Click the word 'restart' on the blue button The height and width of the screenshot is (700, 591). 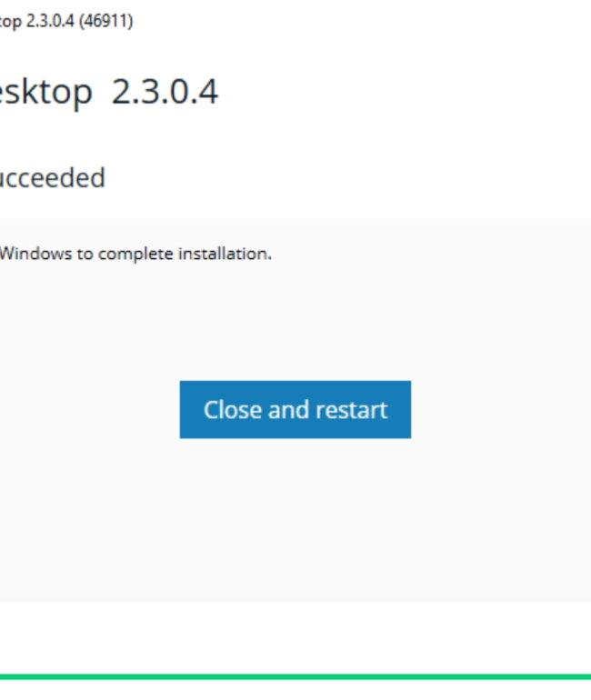[351, 410]
